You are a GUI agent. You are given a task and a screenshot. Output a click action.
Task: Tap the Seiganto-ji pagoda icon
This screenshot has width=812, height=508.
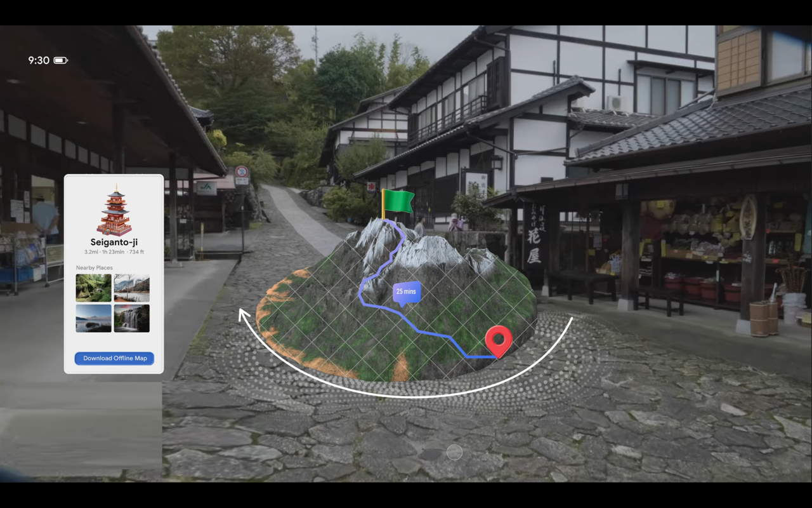(x=114, y=211)
